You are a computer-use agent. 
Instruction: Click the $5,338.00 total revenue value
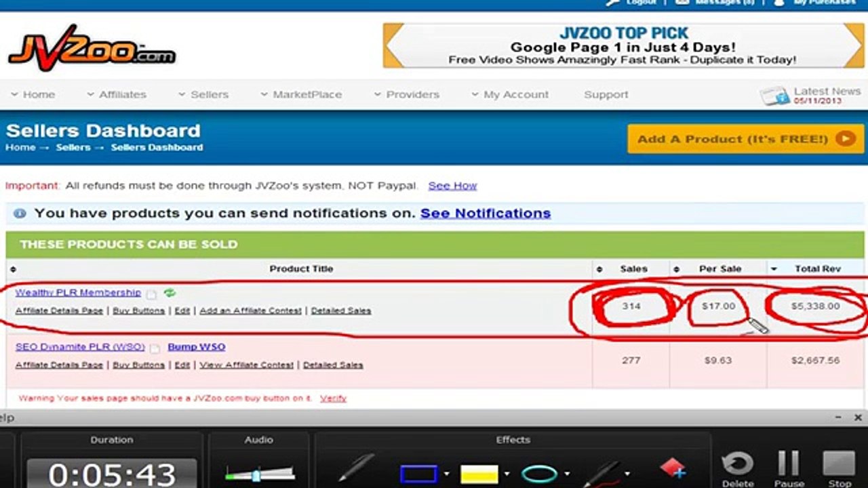click(815, 306)
